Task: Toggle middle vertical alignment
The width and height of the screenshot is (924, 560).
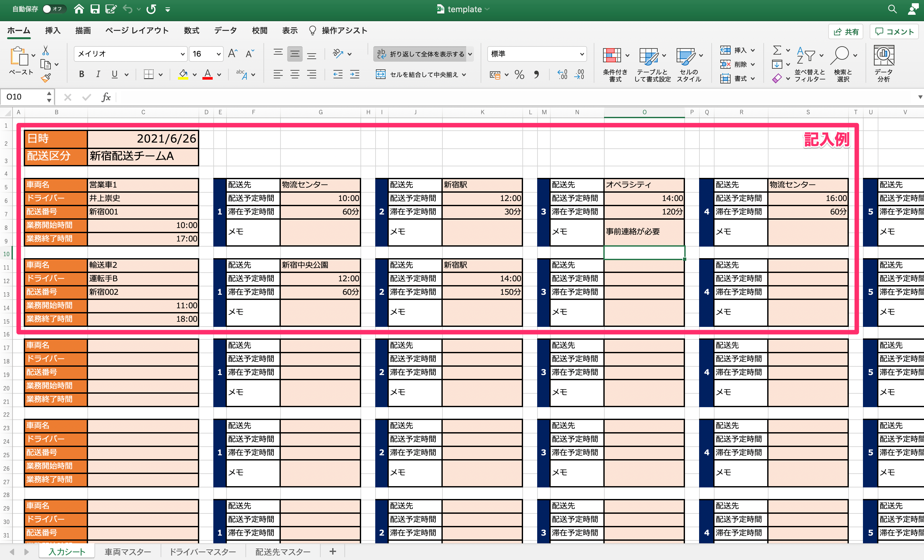Action: [295, 54]
